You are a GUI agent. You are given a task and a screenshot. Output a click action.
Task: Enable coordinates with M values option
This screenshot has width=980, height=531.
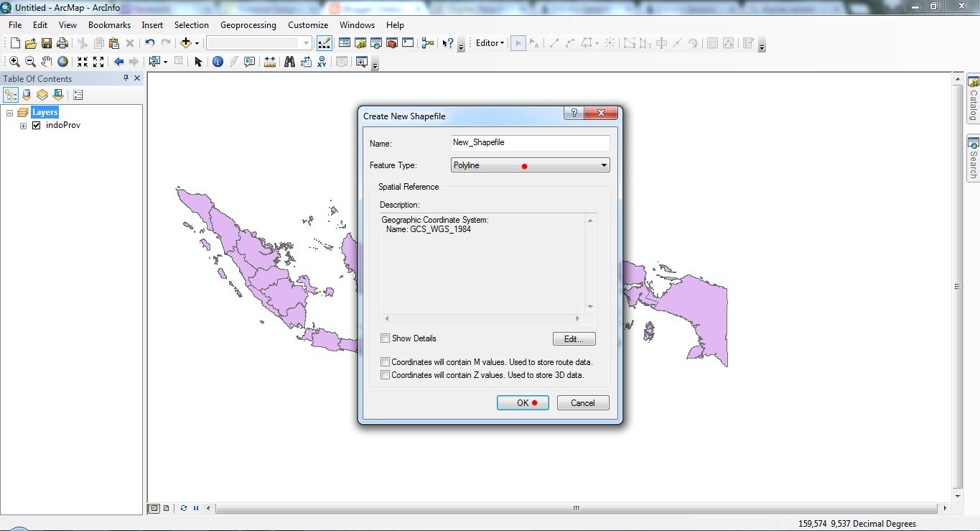(x=385, y=361)
